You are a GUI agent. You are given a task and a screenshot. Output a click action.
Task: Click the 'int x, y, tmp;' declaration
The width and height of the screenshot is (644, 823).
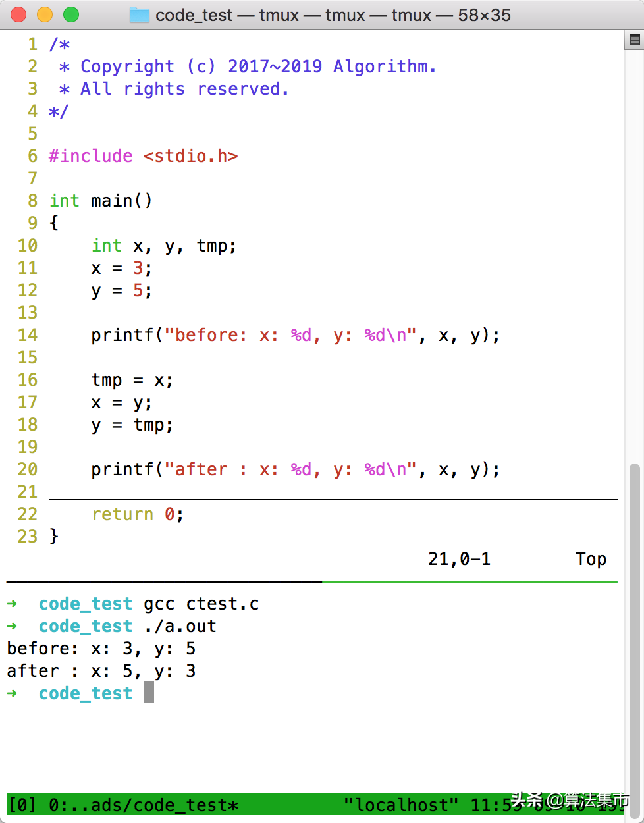pos(164,246)
